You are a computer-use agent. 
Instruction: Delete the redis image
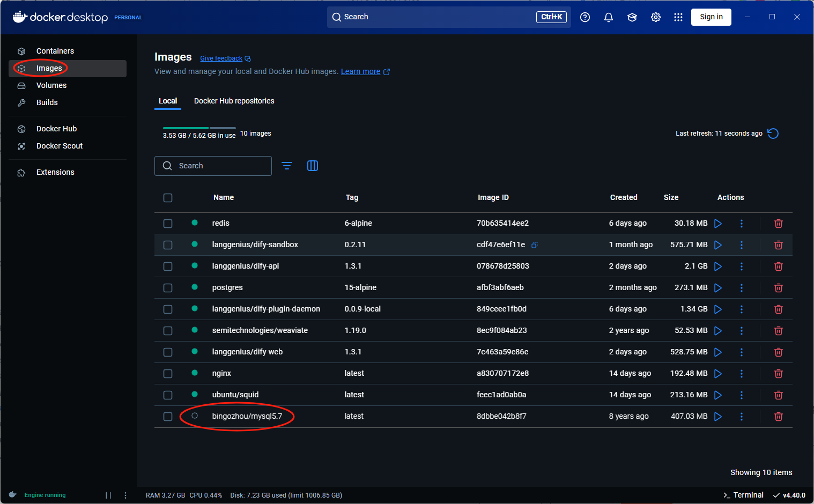[779, 224]
